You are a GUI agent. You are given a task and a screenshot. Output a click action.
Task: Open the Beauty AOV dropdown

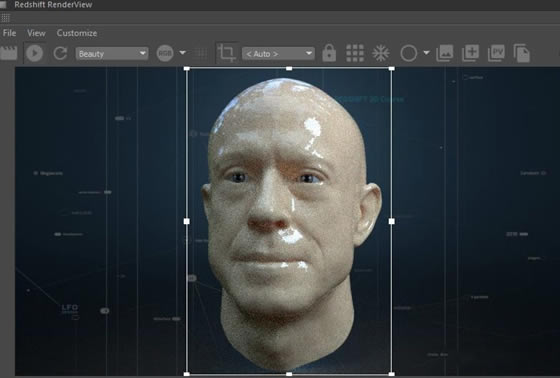point(112,54)
